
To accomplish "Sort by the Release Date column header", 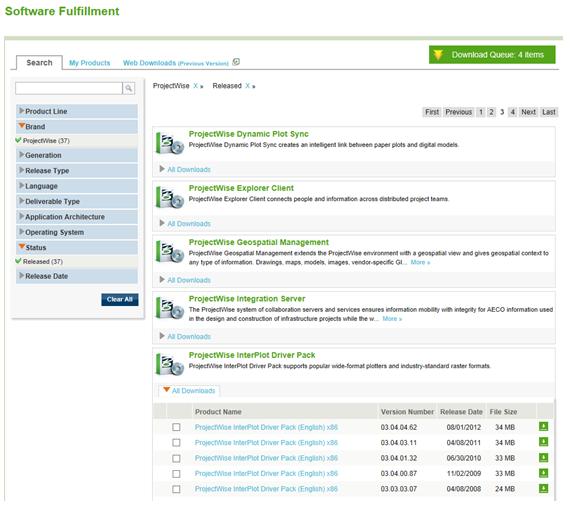I will pyautogui.click(x=461, y=412).
